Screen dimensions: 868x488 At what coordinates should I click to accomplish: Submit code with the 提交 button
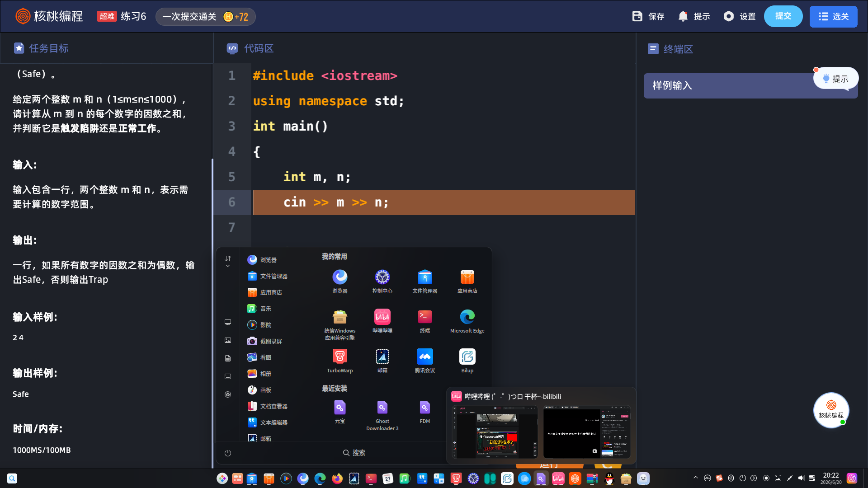point(783,16)
